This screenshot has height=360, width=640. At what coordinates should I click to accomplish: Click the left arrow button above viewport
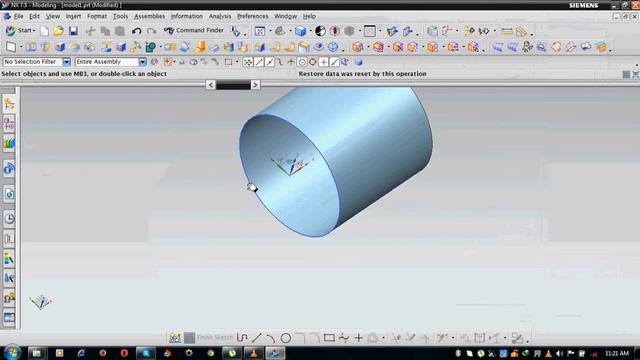coord(211,85)
